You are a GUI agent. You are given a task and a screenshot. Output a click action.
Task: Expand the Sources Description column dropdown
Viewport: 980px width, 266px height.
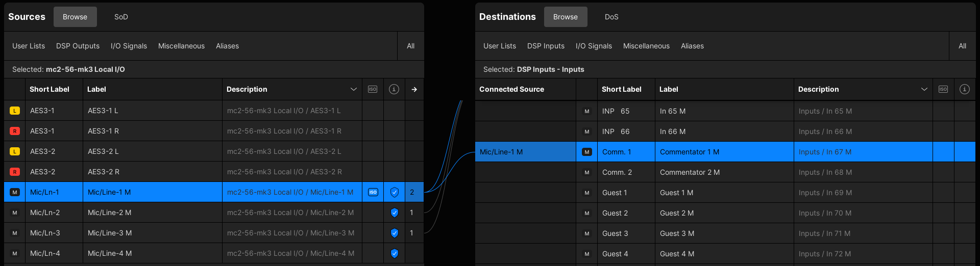point(353,89)
